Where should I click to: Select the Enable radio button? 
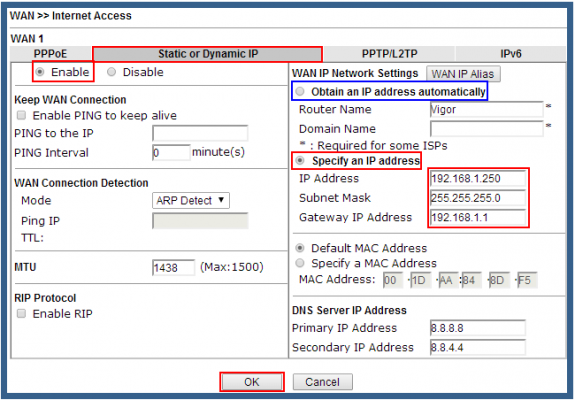(40, 72)
